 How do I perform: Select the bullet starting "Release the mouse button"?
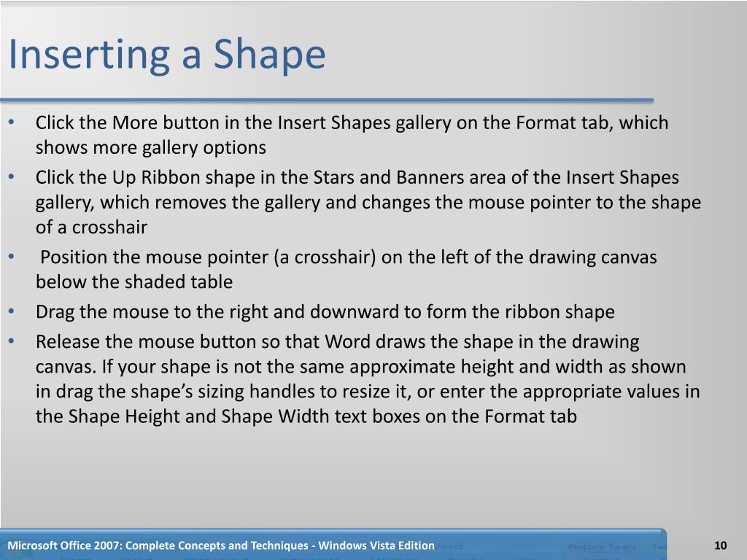[368, 378]
